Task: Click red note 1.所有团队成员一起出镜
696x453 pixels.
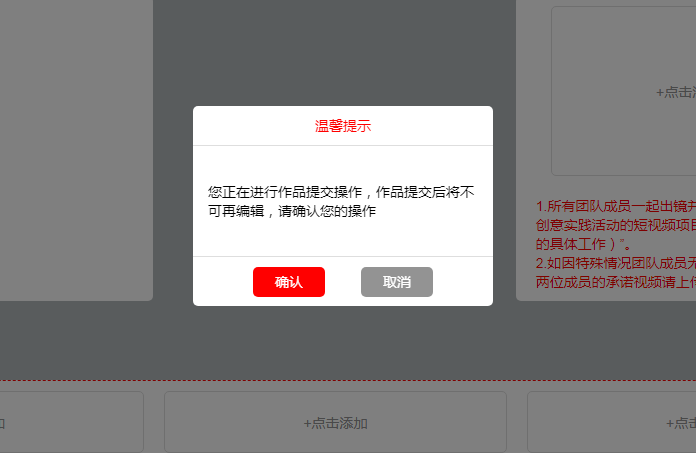Action: pyautogui.click(x=616, y=206)
